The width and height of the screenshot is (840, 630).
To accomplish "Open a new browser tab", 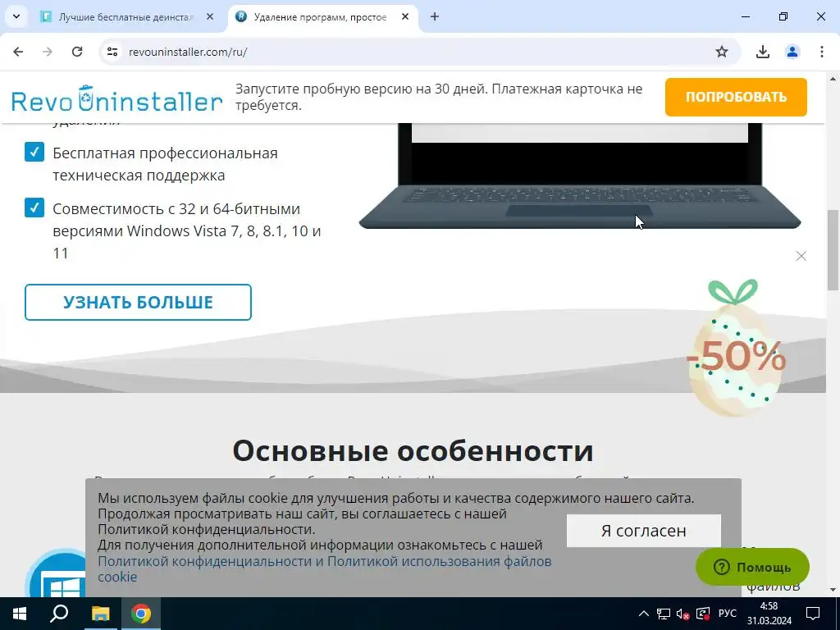I will [435, 16].
